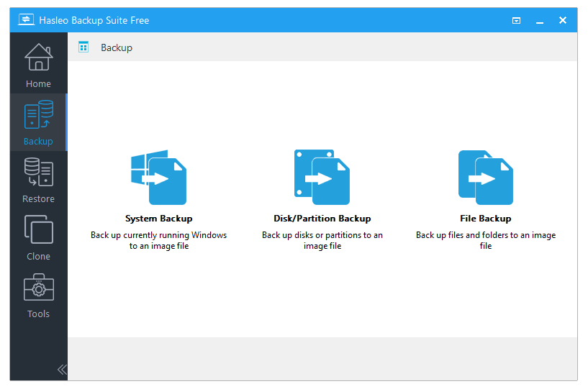Click the Hasleo app logo in title bar
The width and height of the screenshot is (588, 389).
click(x=26, y=20)
